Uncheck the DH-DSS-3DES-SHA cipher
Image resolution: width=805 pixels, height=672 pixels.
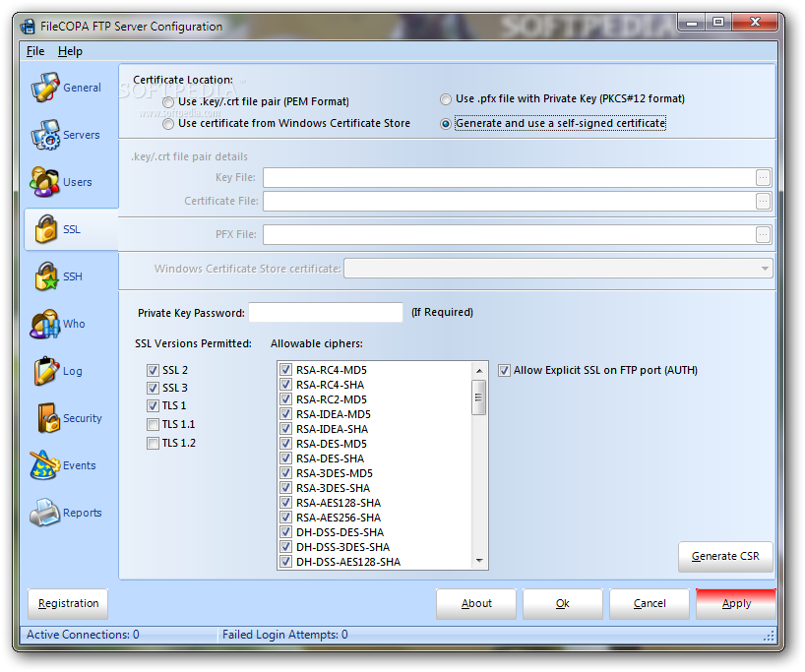286,547
